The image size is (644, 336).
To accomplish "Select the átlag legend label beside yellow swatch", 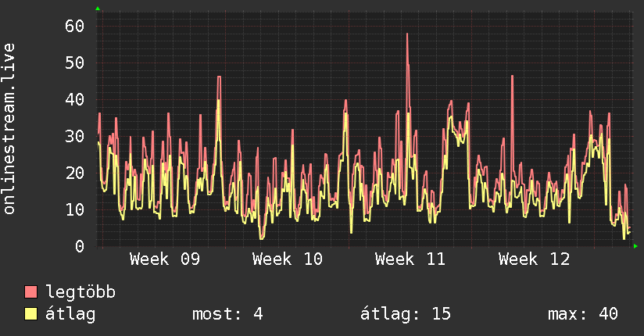I will click(70, 315).
